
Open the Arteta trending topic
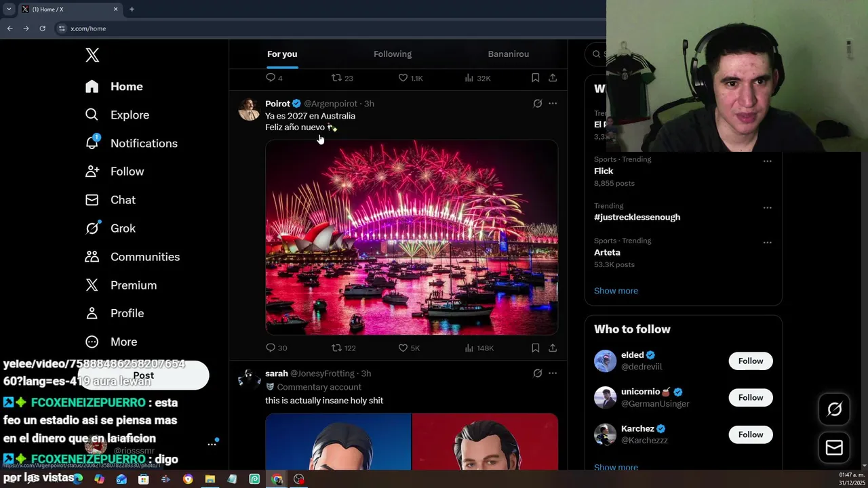pyautogui.click(x=607, y=252)
